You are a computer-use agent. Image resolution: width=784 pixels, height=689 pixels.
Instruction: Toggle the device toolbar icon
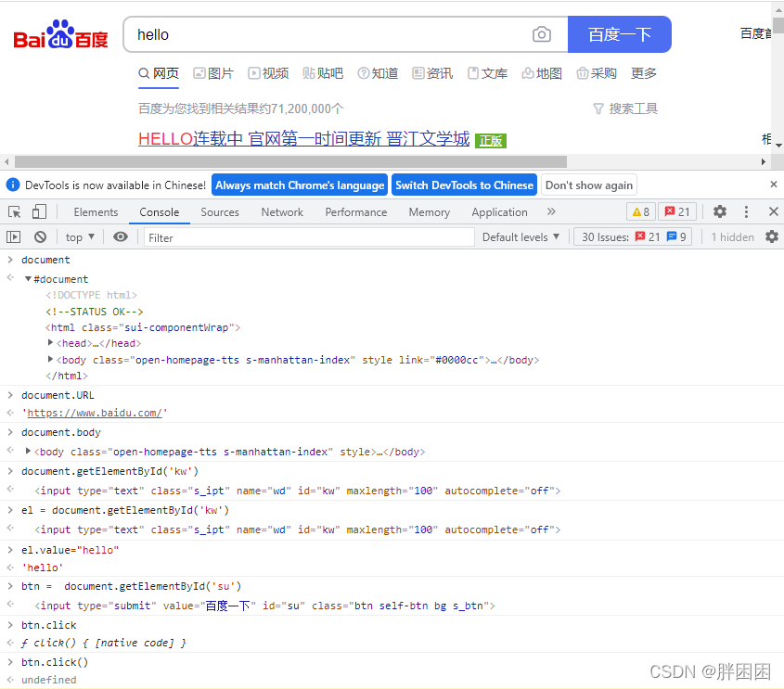coord(39,211)
